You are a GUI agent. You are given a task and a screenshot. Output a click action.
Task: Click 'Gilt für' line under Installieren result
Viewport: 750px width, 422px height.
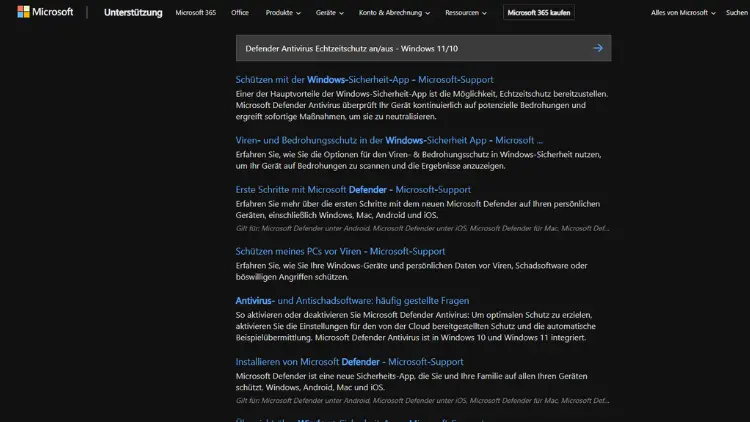pyautogui.click(x=422, y=400)
